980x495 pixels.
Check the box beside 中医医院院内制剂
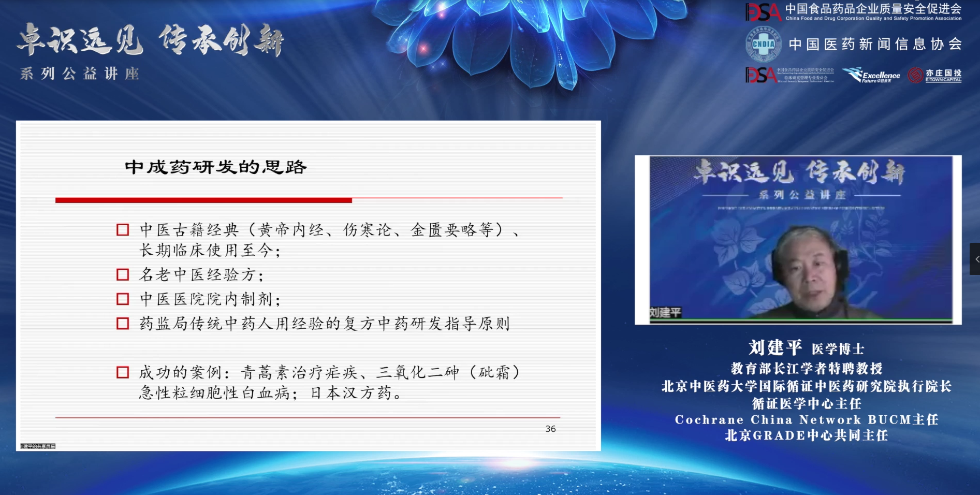coord(123,299)
